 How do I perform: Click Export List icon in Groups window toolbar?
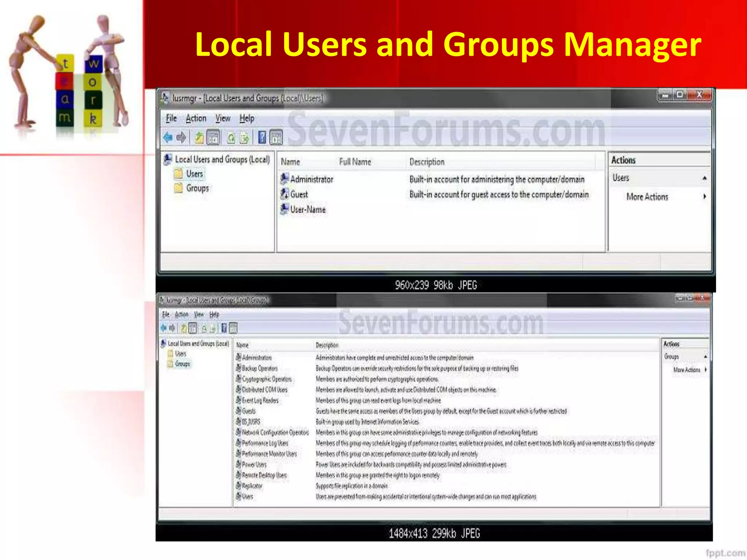point(213,328)
